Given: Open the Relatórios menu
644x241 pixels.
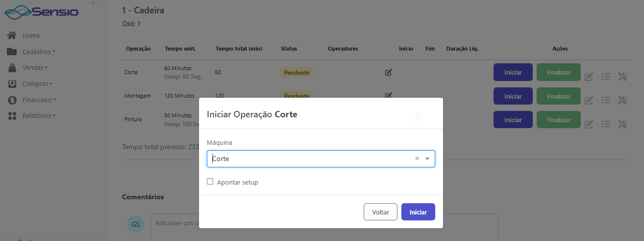Looking at the screenshot, I should click(39, 116).
